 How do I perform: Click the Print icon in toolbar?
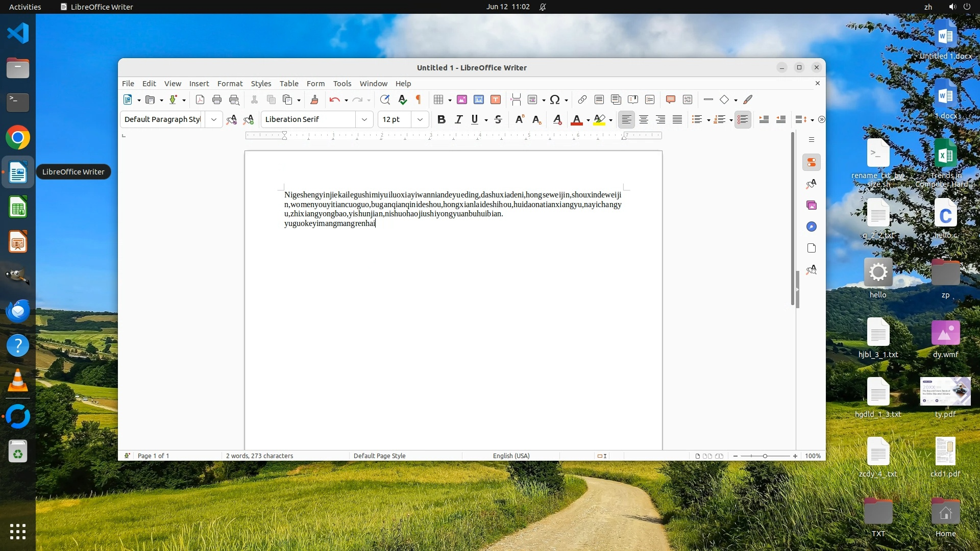[x=217, y=99]
